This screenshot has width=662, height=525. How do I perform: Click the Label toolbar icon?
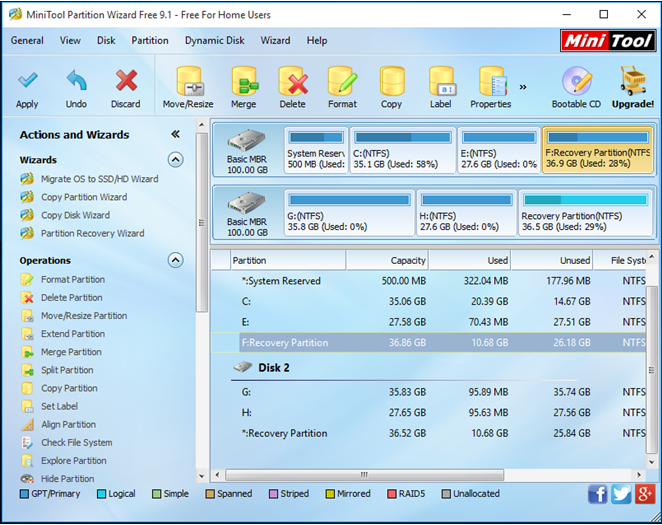(441, 81)
